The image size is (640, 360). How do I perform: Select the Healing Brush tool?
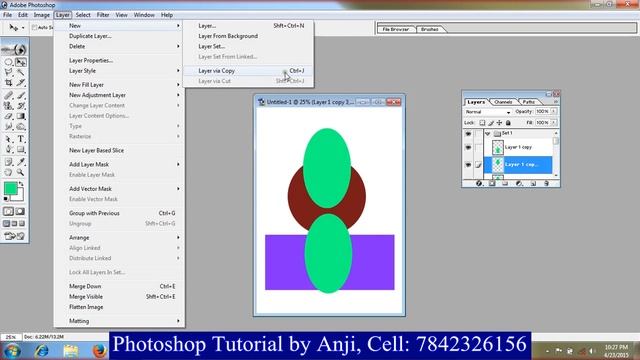coord(8,96)
